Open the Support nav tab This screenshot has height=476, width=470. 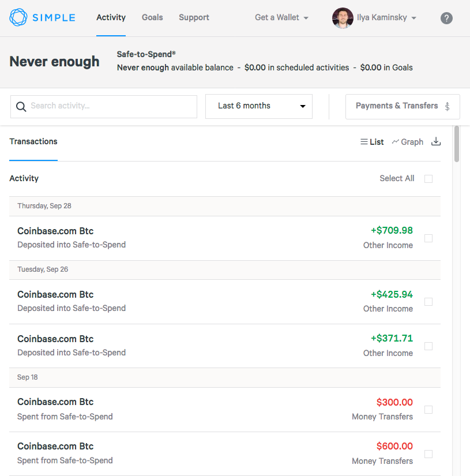pyautogui.click(x=194, y=18)
